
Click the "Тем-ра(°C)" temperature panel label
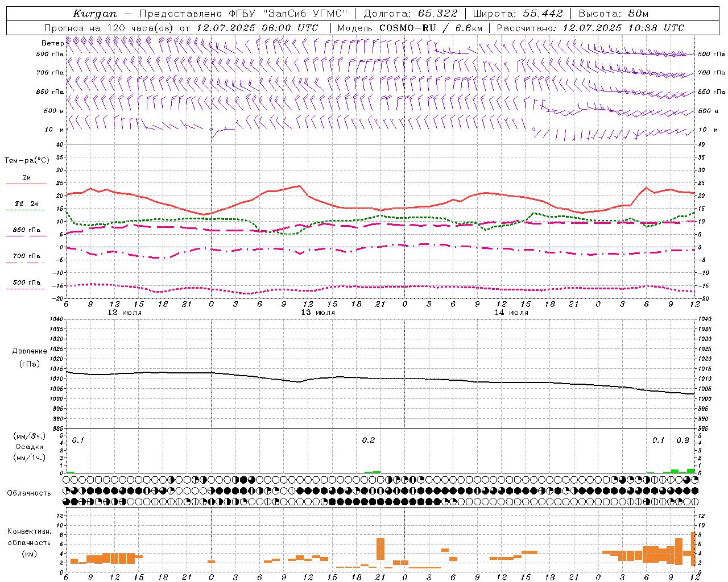(27, 161)
